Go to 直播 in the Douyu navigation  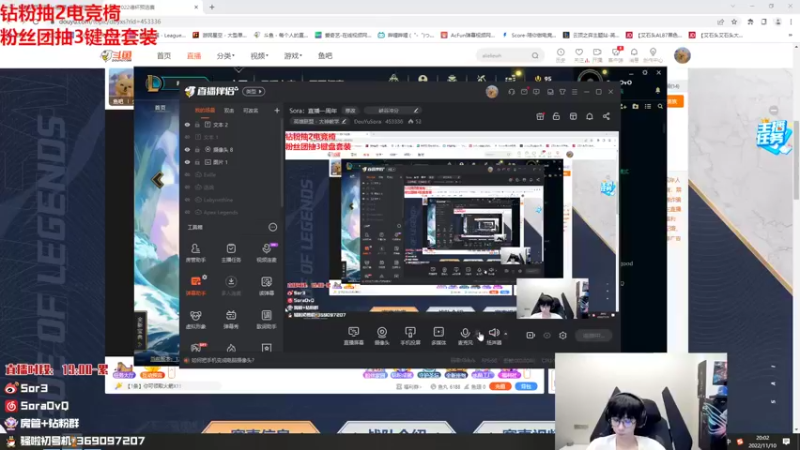194,56
